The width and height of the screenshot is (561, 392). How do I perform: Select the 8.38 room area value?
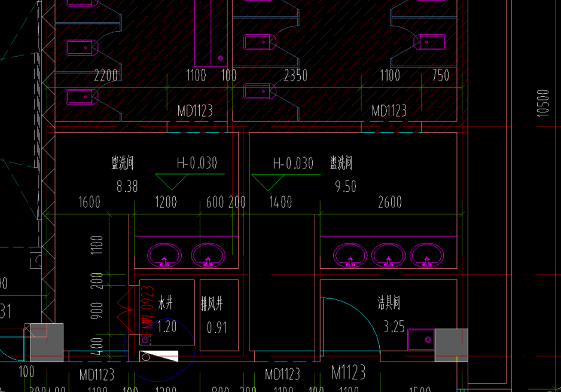pos(127,186)
